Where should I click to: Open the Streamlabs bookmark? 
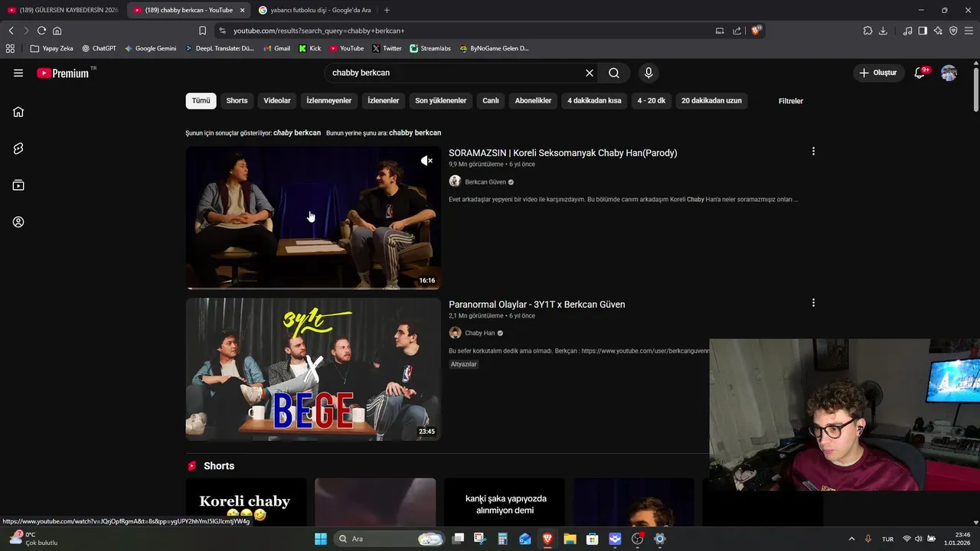click(x=430, y=48)
